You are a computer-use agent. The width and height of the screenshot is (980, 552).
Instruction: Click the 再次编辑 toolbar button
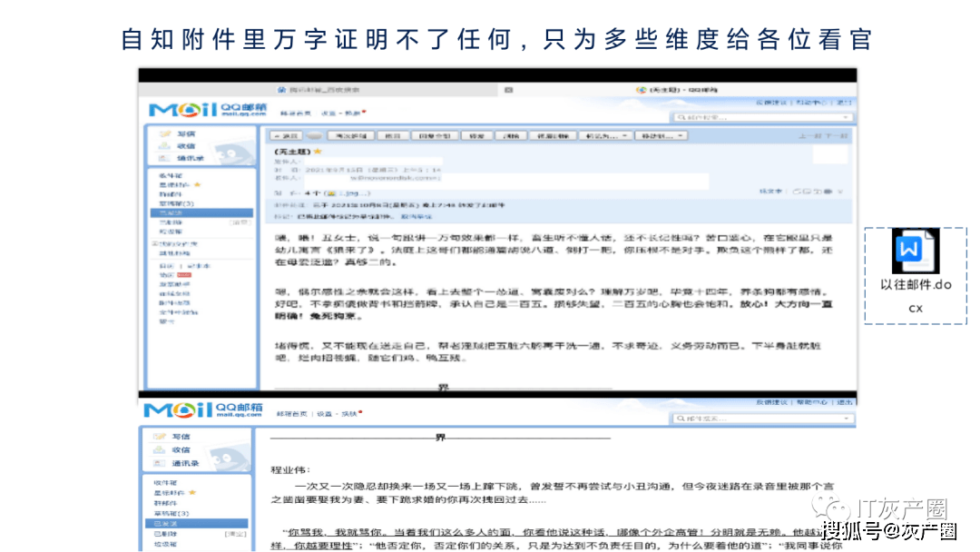pos(351,135)
